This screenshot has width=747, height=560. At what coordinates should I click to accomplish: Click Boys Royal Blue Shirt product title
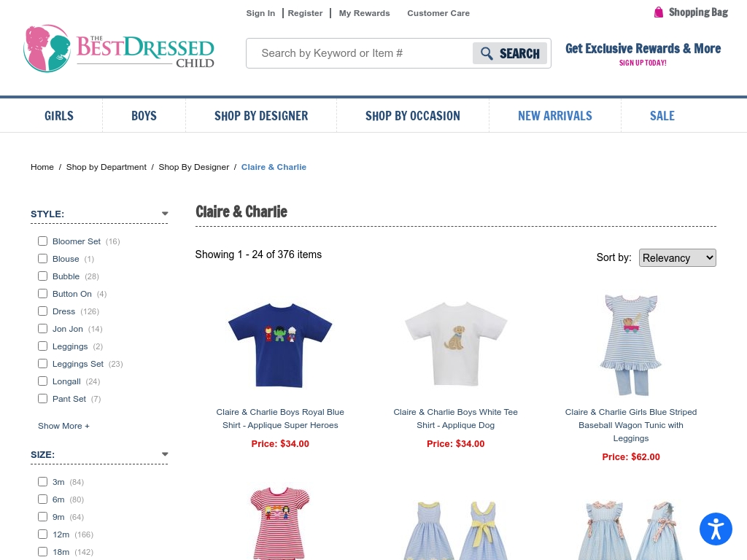pos(280,419)
